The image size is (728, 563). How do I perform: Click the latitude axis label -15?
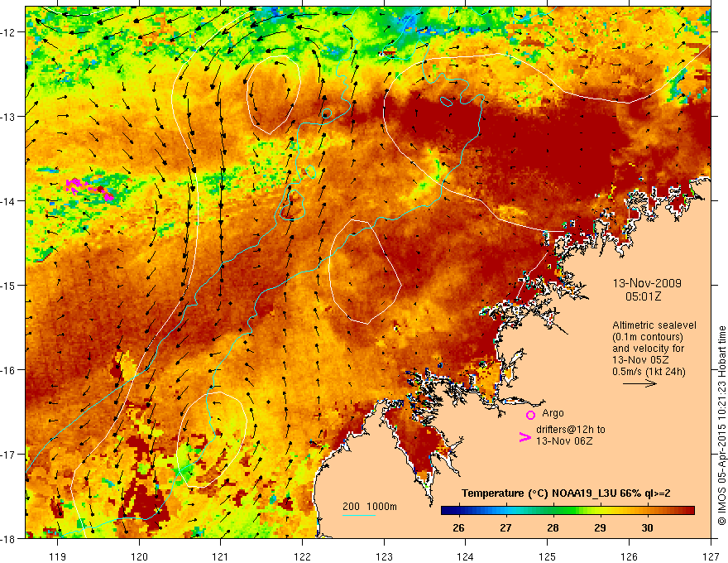(x=9, y=285)
